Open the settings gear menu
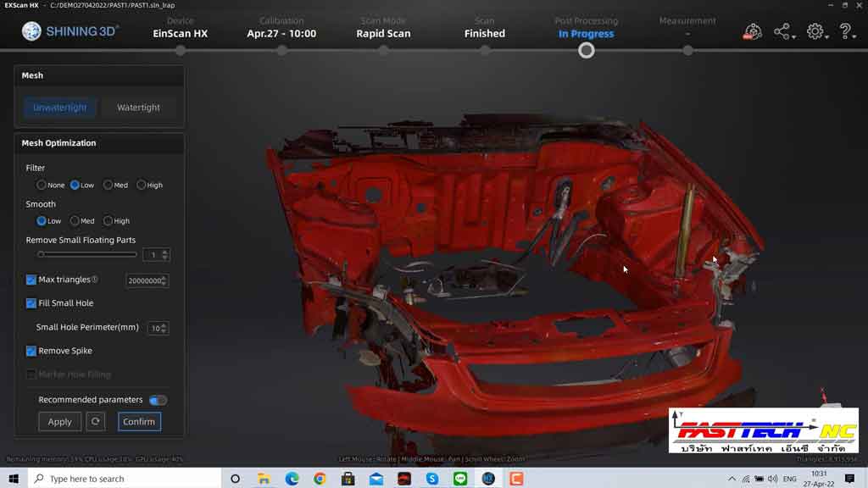Image resolution: width=868 pixels, height=488 pixels. 815,31
